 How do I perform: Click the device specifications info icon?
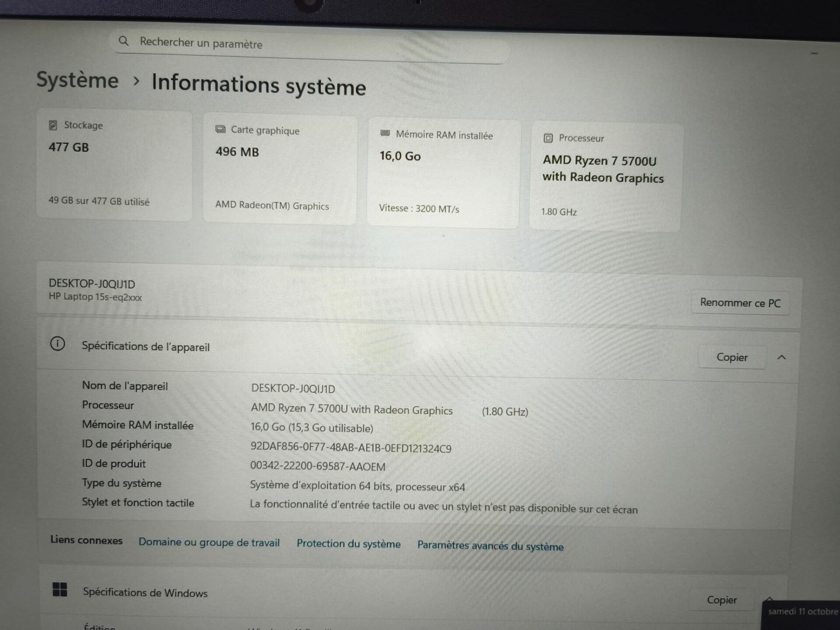coord(57,344)
